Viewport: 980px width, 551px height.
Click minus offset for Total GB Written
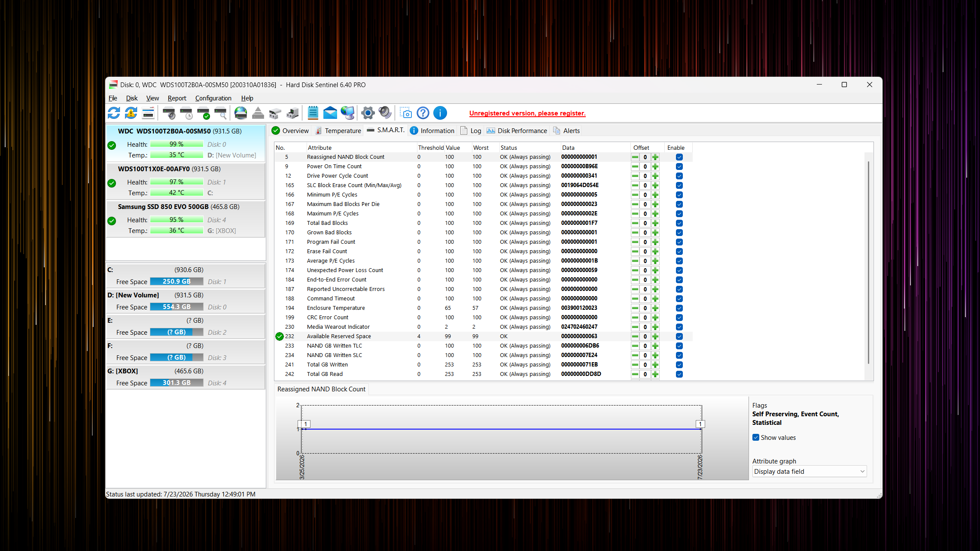click(635, 365)
